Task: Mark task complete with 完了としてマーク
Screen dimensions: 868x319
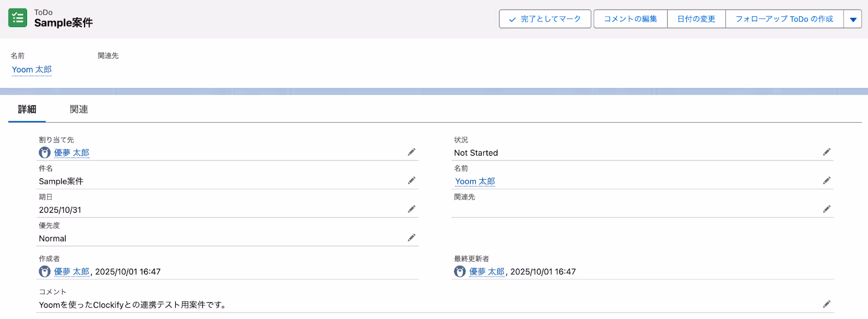Action: click(545, 19)
